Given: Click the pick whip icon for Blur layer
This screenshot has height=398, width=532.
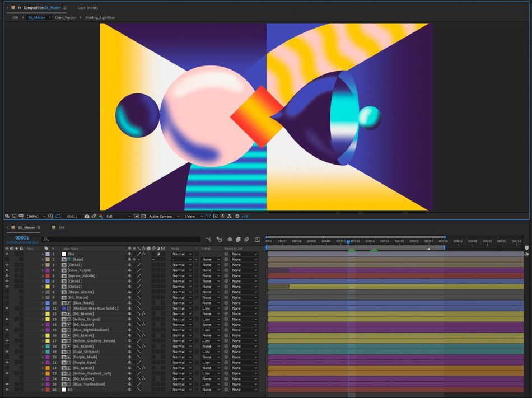Looking at the screenshot, I should coord(226,254).
